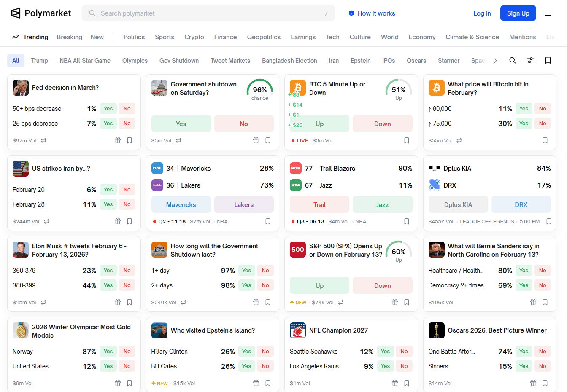567x392 pixels.
Task: Click the Log In link
Action: point(482,13)
